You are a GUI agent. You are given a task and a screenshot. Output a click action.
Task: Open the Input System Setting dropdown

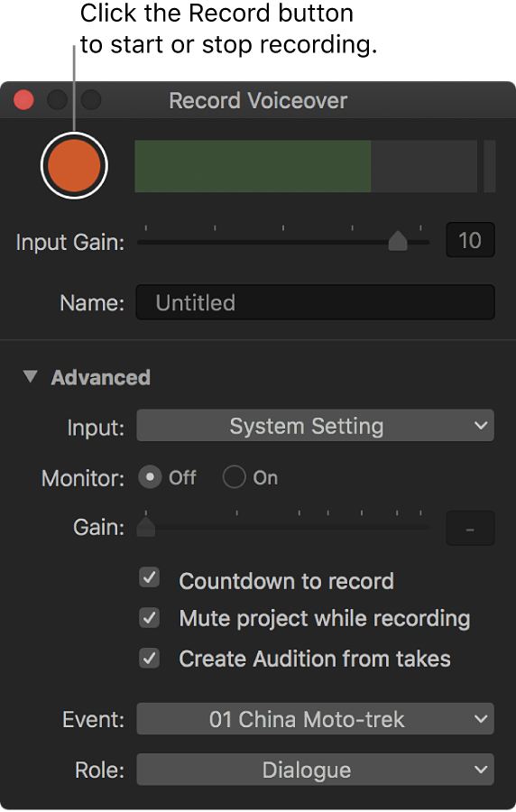(315, 426)
